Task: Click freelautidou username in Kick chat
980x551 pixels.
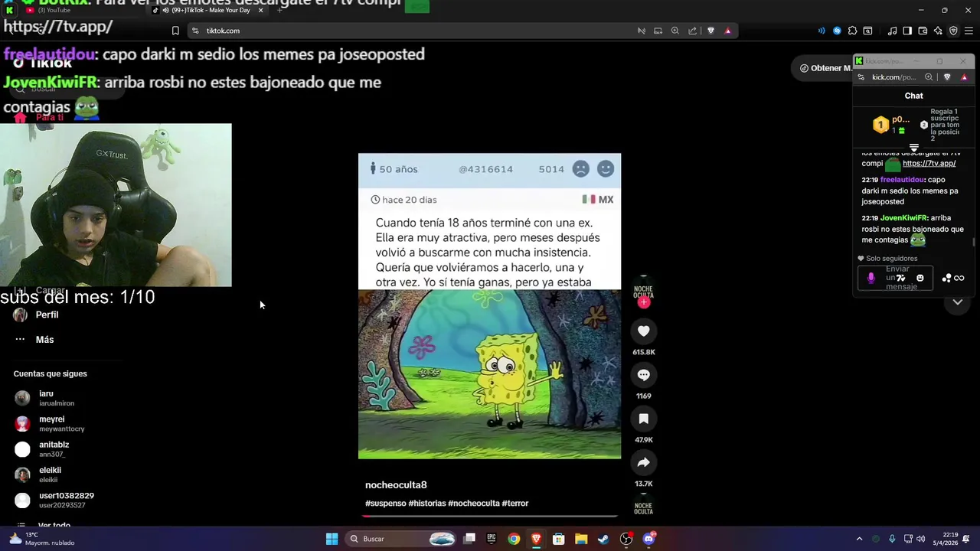Action: point(903,180)
